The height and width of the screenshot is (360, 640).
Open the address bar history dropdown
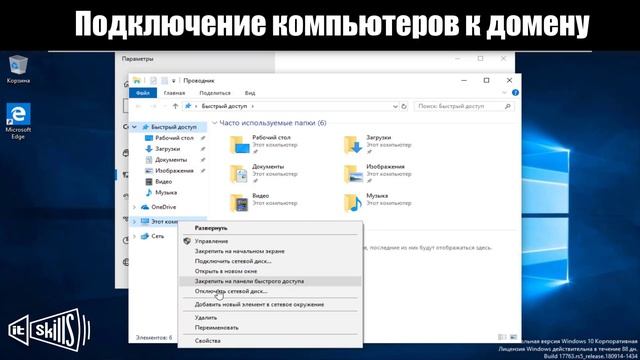click(395, 106)
